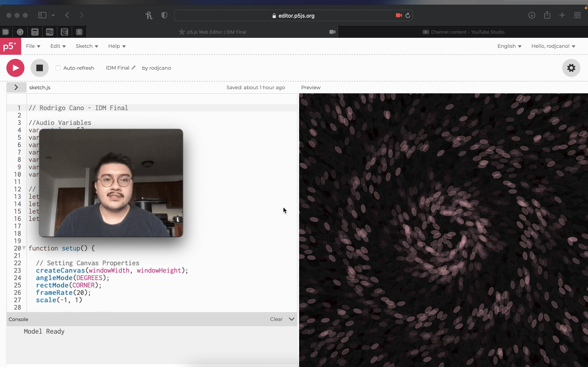Screen dimensions: 588x367
Task: Reload the page with the refresh icon
Action: tap(407, 15)
